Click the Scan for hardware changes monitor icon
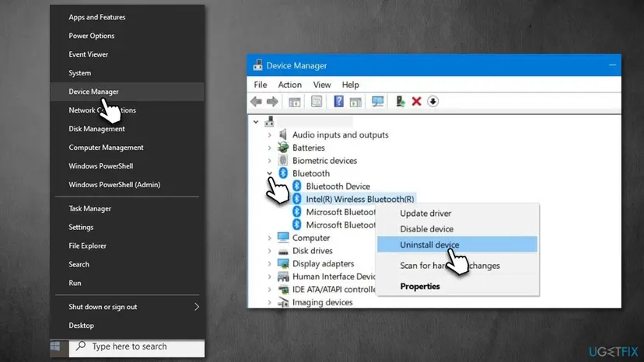This screenshot has height=362, width=644. point(377,102)
